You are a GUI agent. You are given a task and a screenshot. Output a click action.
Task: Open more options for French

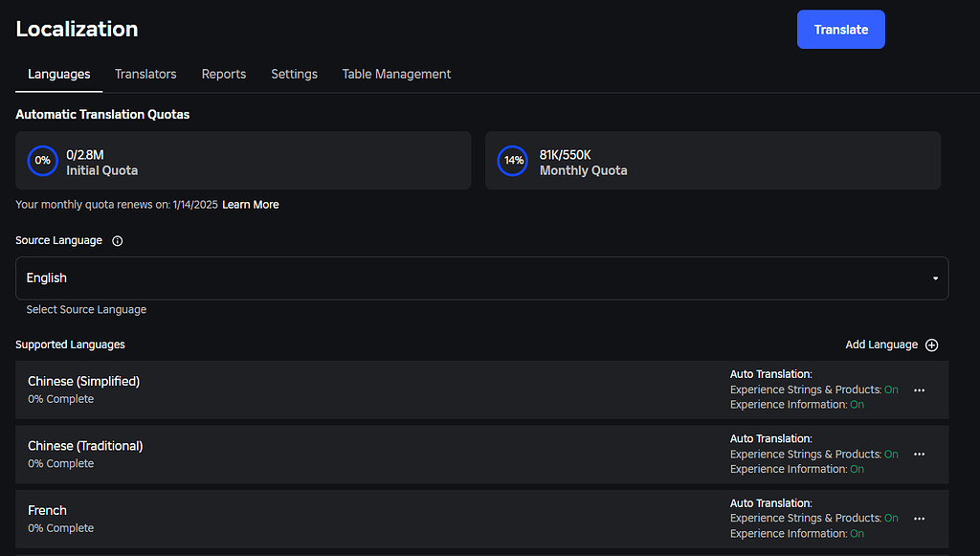coord(920,519)
